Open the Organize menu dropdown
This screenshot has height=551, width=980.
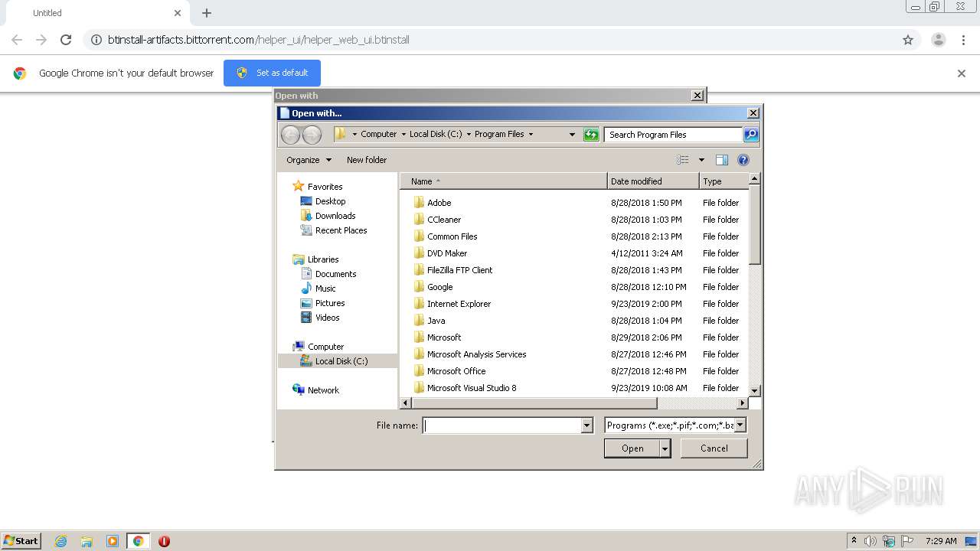309,160
